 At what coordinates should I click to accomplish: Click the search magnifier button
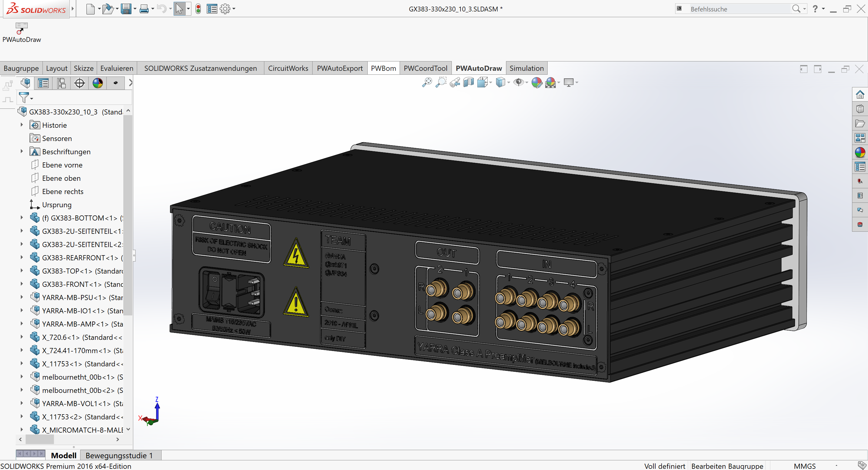coord(796,9)
